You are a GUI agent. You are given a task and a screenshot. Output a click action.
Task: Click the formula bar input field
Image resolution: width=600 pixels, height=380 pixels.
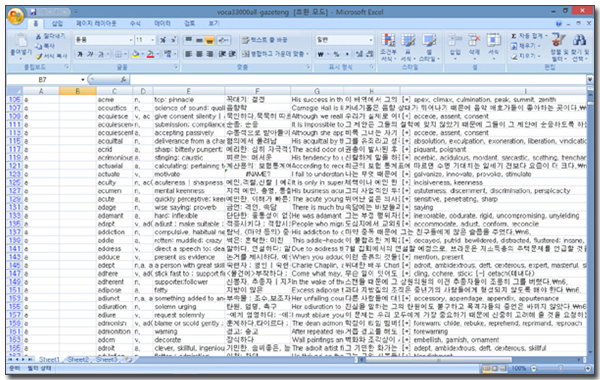[358, 80]
